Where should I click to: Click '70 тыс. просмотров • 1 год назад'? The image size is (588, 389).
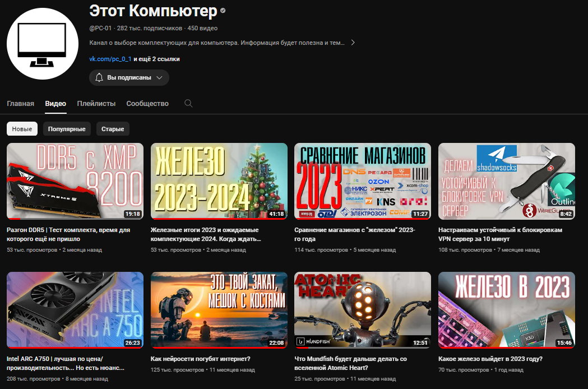[x=481, y=370]
